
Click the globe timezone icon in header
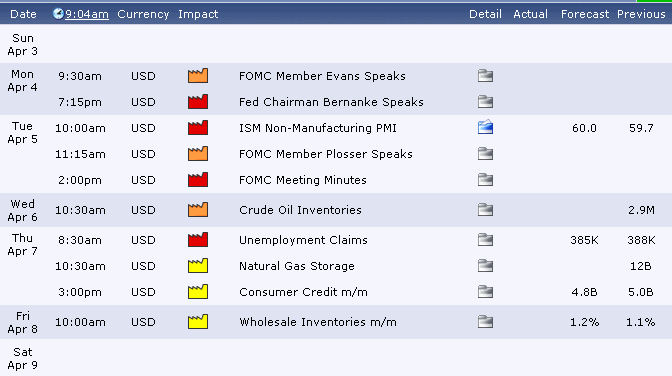pos(58,14)
